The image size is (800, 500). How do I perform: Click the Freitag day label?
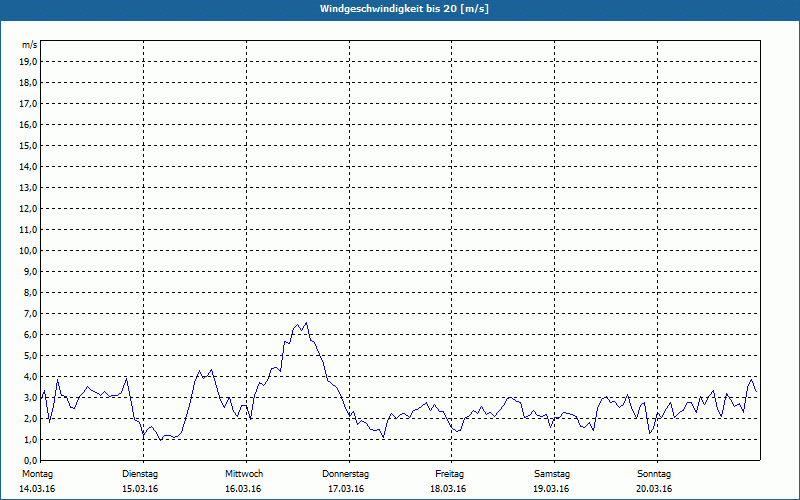pos(449,474)
